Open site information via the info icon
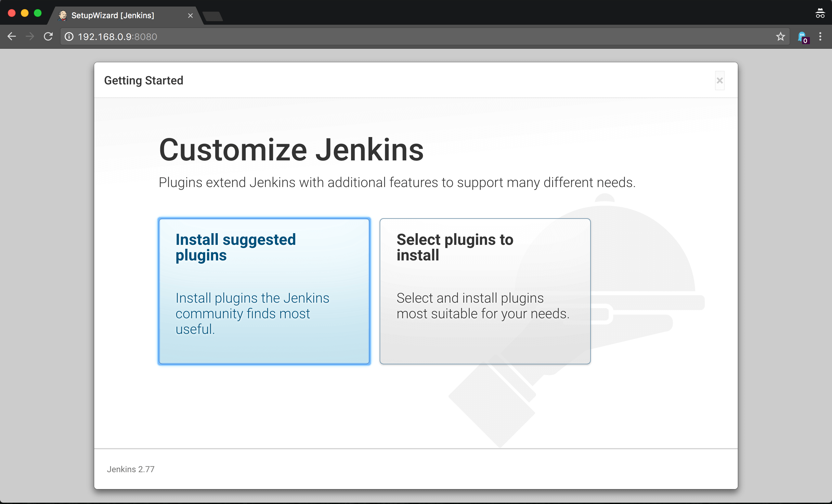This screenshot has height=504, width=832. [x=69, y=37]
